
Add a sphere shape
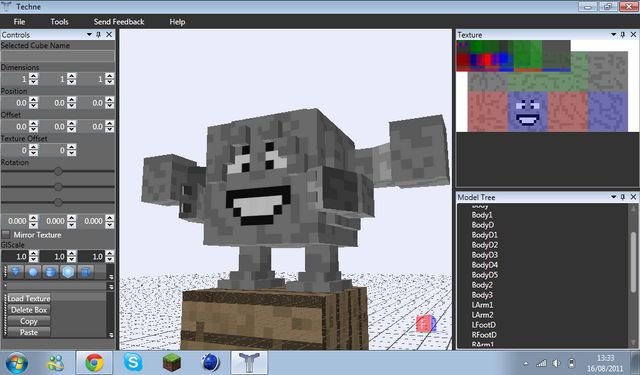[x=33, y=272]
